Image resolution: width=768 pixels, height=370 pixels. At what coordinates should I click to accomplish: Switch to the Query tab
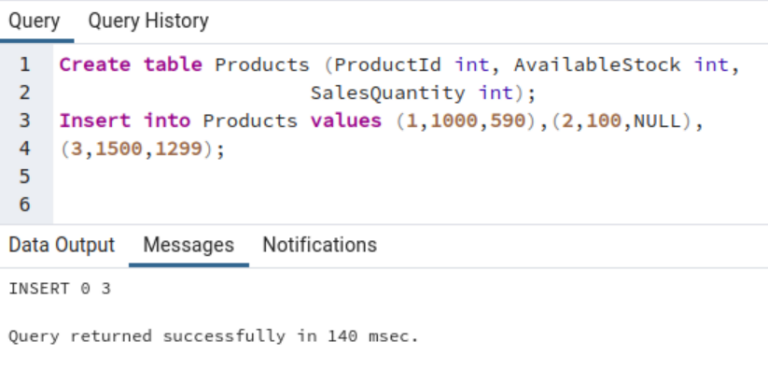click(34, 21)
